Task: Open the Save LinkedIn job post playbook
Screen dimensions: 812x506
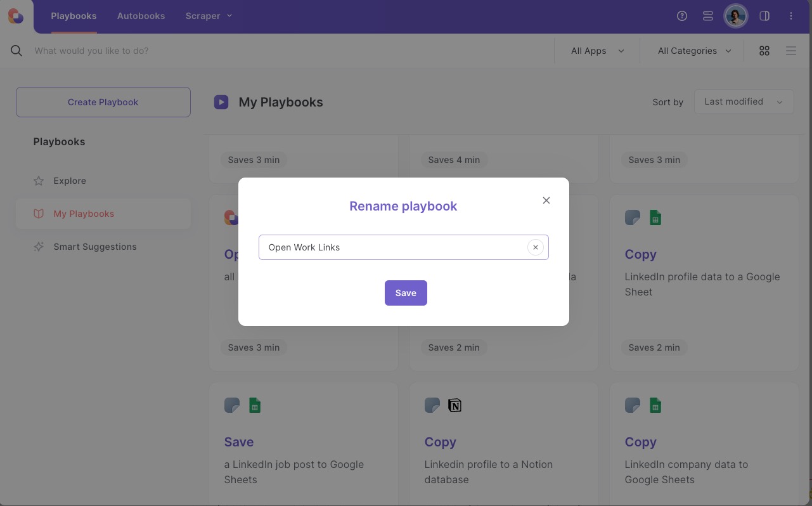Action: coord(304,444)
